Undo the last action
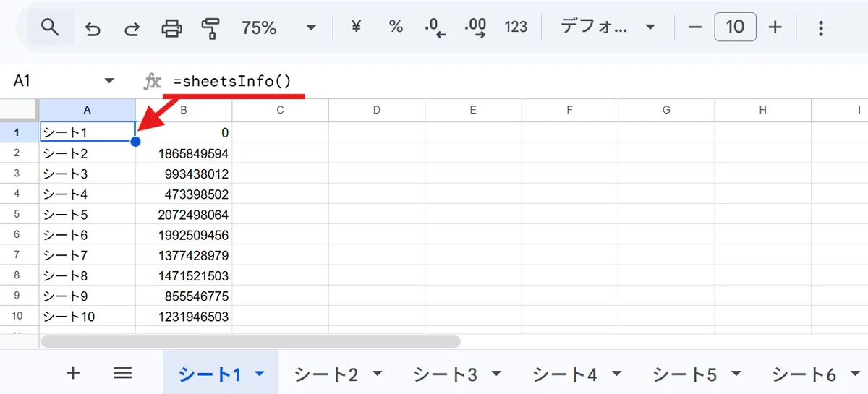 point(92,28)
